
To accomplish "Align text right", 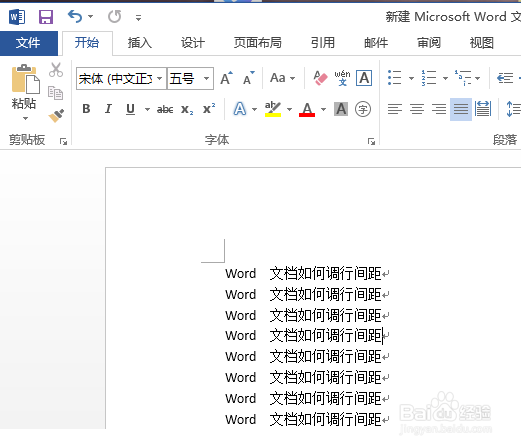I will tap(439, 109).
